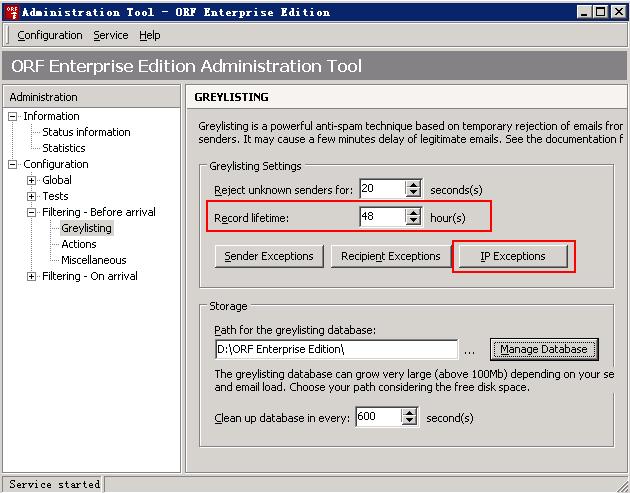Open the Actions tree item
Screen dimensions: 630x493
[79, 244]
